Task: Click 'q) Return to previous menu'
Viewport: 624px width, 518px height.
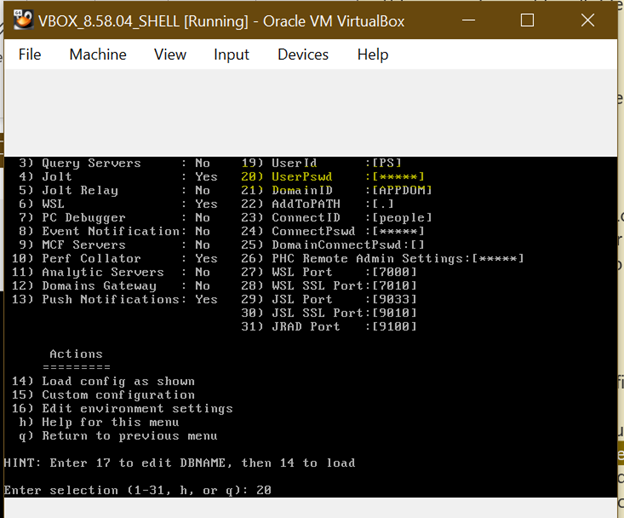Action: tap(118, 436)
